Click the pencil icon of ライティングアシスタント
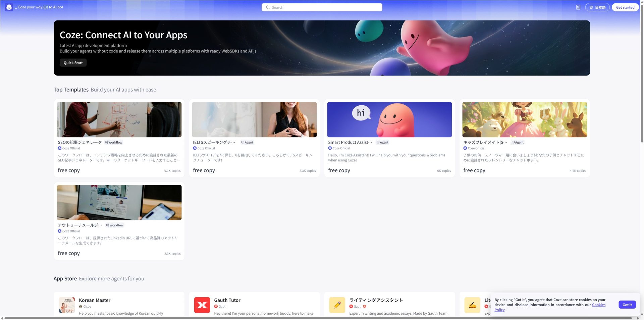Viewport: 644px width, 320px height. 337,305
